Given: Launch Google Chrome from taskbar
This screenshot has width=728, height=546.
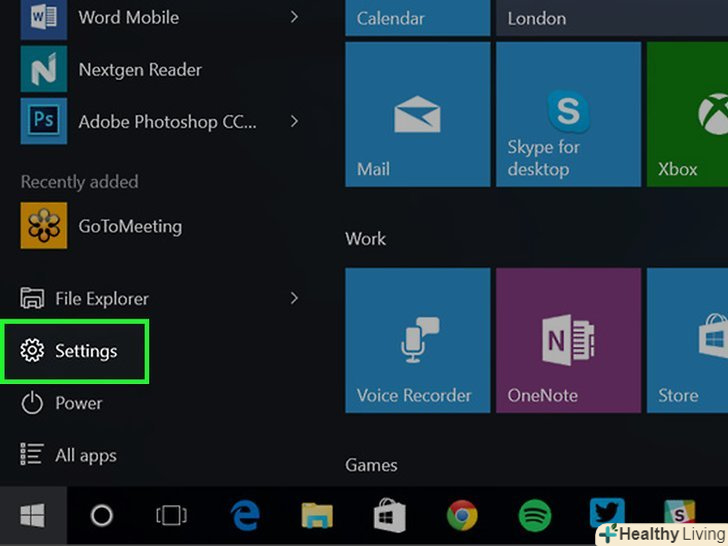Looking at the screenshot, I should [x=462, y=515].
